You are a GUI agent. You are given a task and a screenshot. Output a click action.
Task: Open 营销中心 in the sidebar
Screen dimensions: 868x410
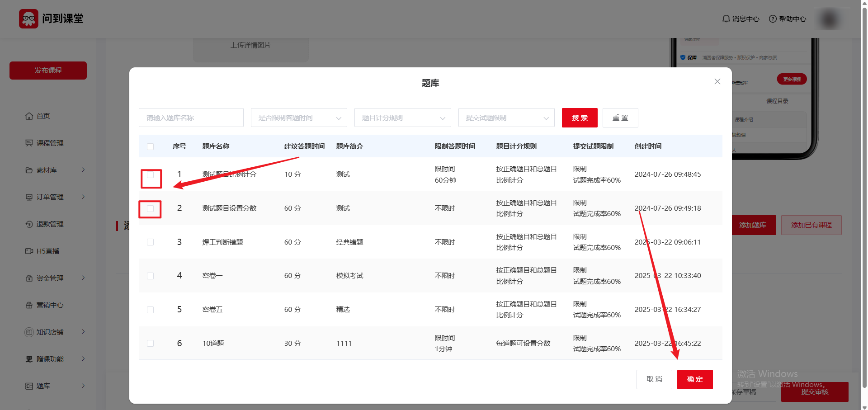click(x=50, y=305)
